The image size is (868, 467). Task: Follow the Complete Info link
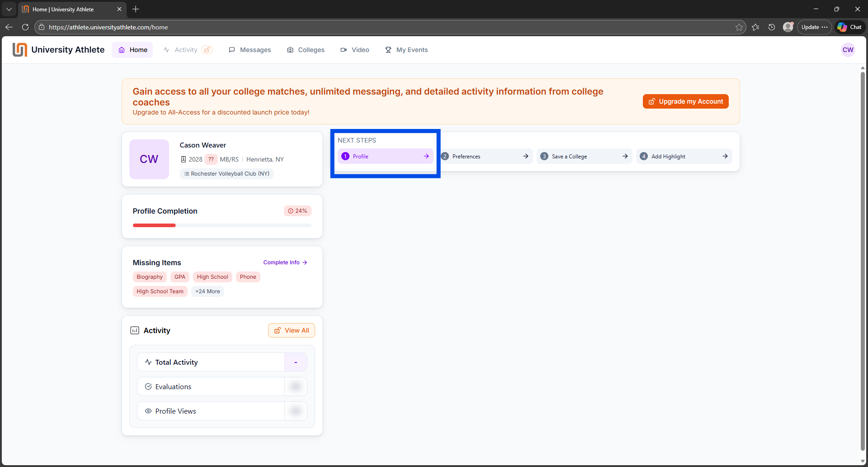point(285,262)
